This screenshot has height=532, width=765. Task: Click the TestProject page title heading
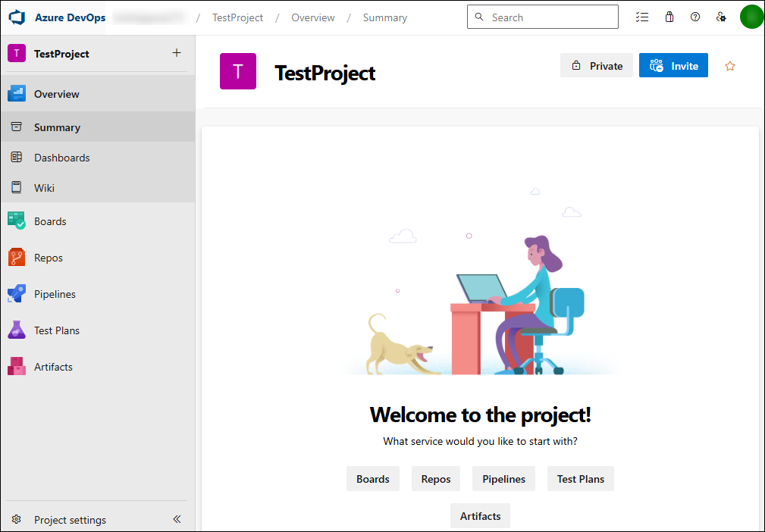325,74
